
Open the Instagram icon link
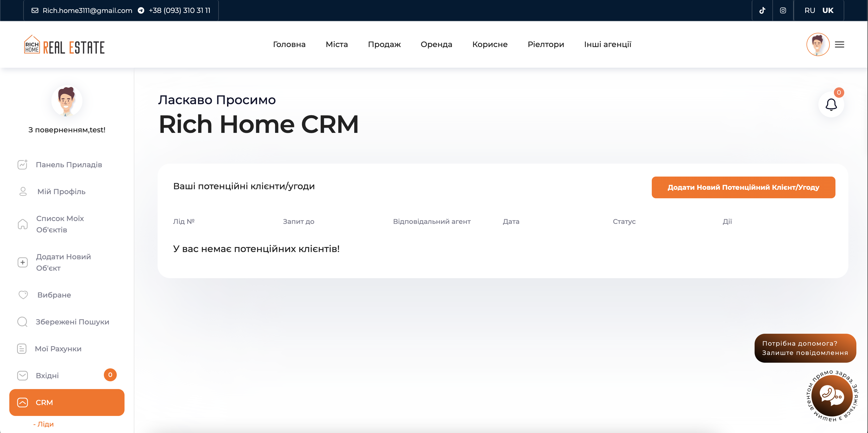click(783, 10)
